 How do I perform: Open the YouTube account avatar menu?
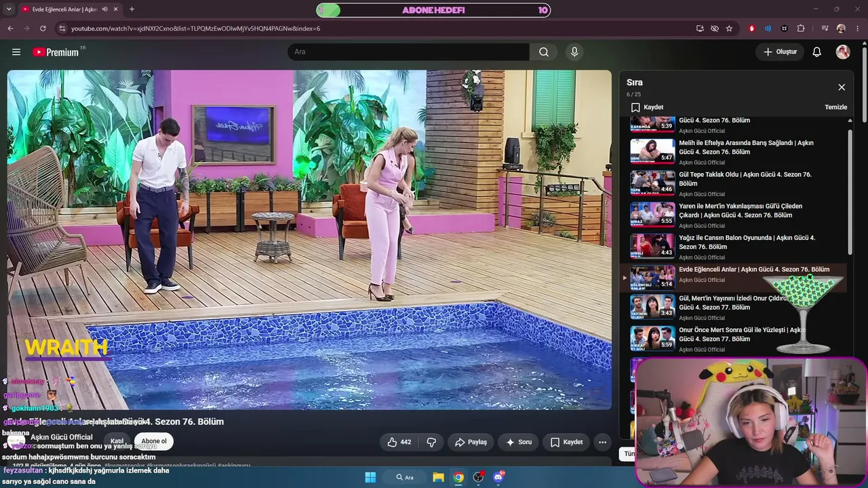843,52
